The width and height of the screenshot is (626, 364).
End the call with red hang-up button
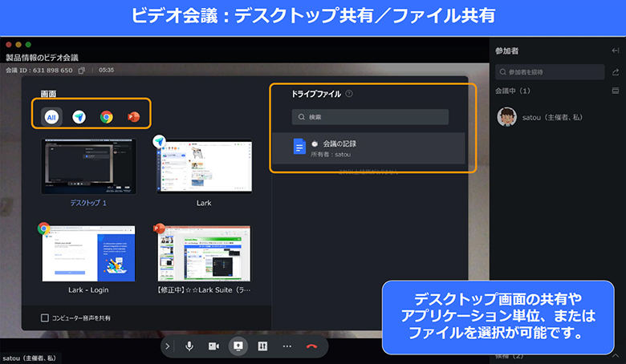click(311, 346)
